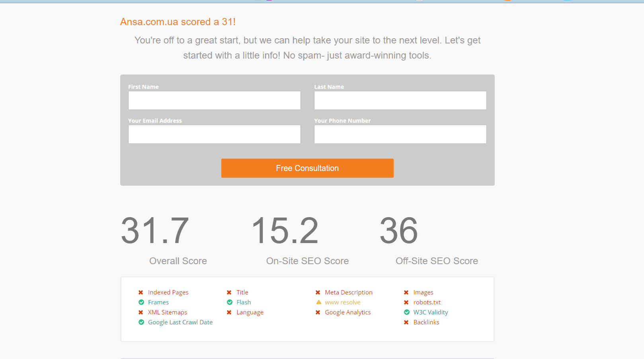Click the red X icon beside Language
The width and height of the screenshot is (644, 359).
click(x=229, y=312)
